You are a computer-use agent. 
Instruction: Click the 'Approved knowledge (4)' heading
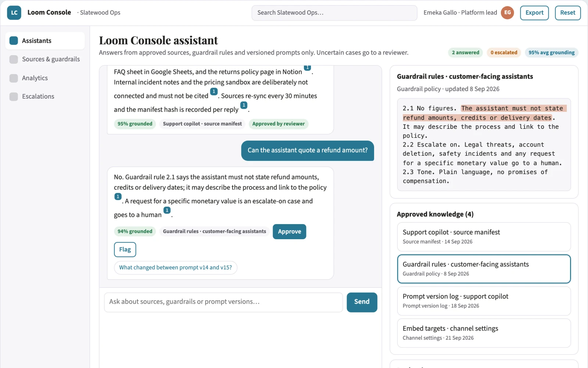click(435, 214)
